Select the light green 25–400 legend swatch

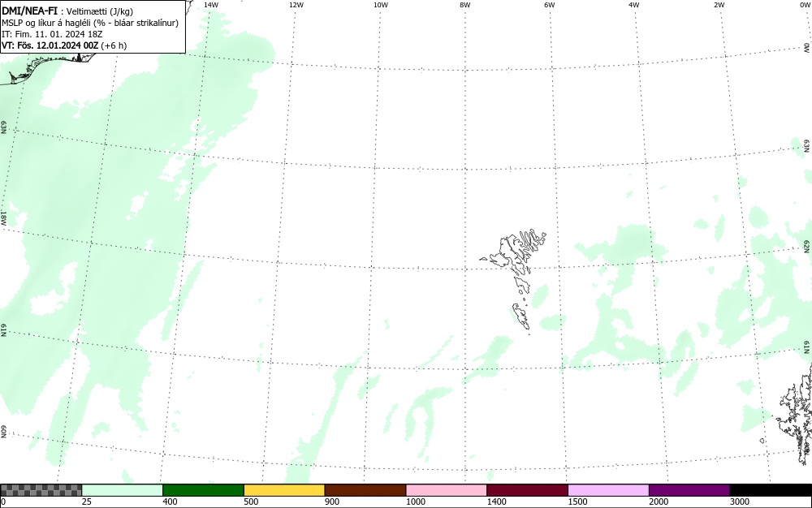coord(123,490)
